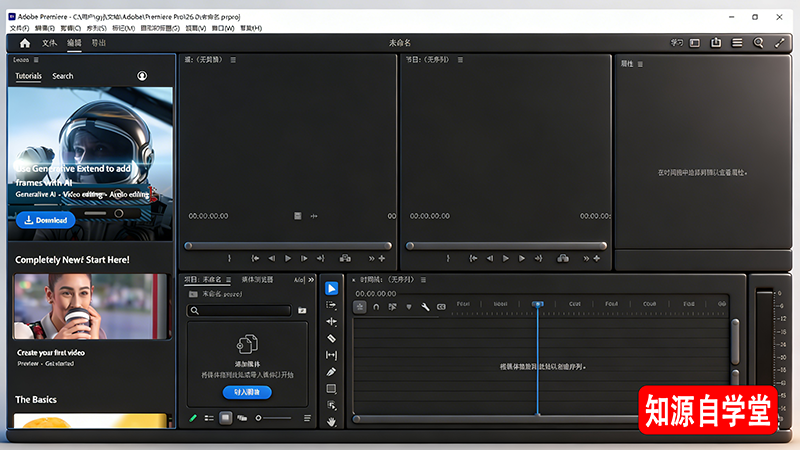Click the export share icon top right

716,43
